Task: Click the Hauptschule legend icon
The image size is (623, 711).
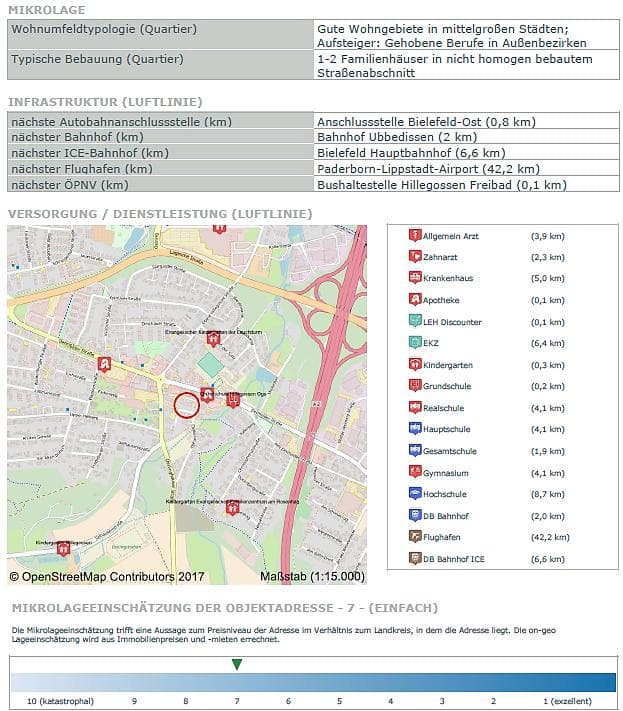Action: (415, 429)
